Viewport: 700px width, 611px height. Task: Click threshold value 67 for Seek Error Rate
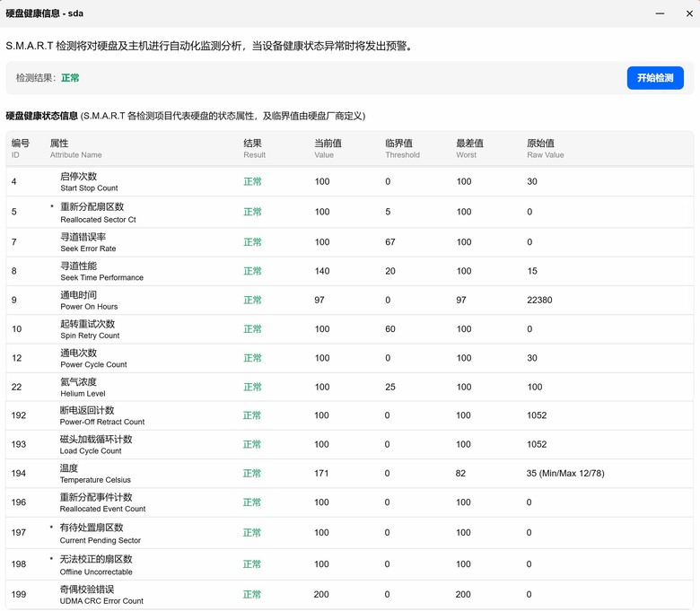[x=390, y=242]
